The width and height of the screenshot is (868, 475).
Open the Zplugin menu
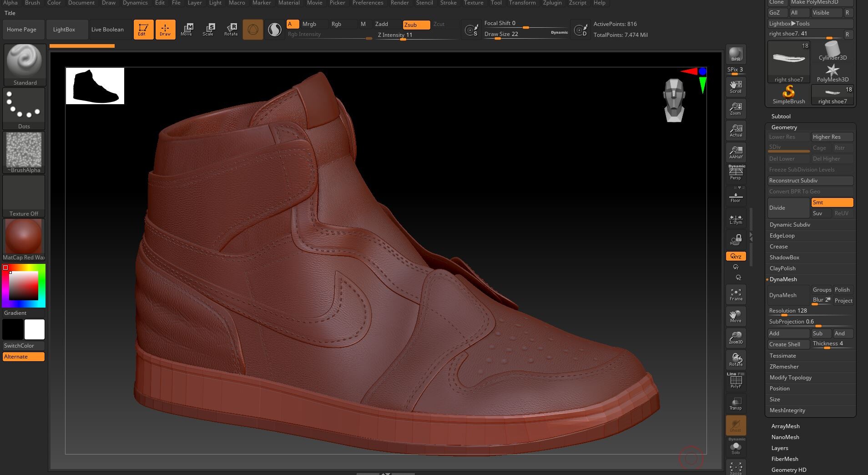[x=552, y=3]
